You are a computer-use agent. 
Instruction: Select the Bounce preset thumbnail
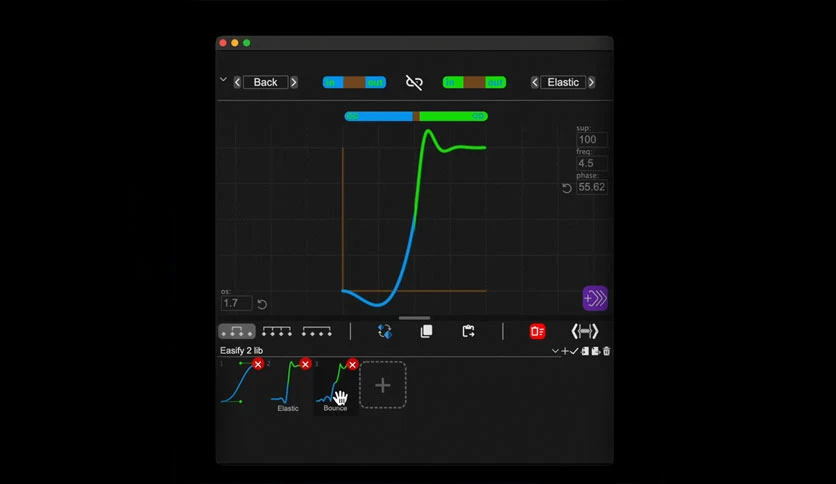click(x=335, y=388)
